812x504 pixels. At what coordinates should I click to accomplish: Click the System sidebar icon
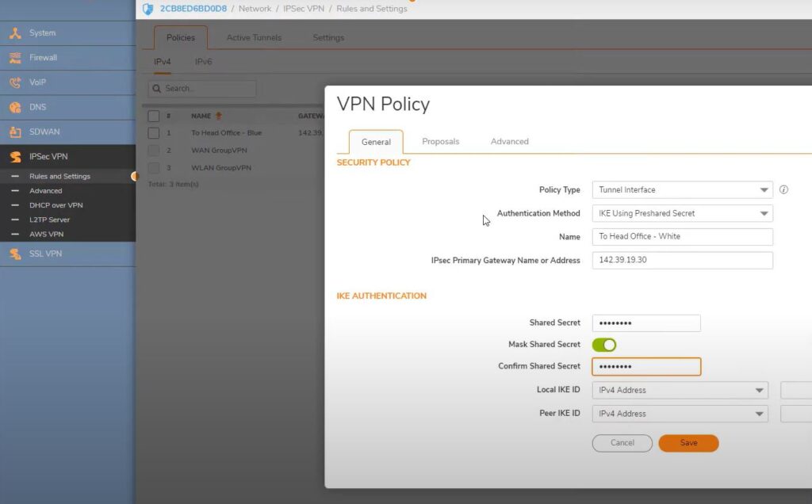(x=15, y=33)
